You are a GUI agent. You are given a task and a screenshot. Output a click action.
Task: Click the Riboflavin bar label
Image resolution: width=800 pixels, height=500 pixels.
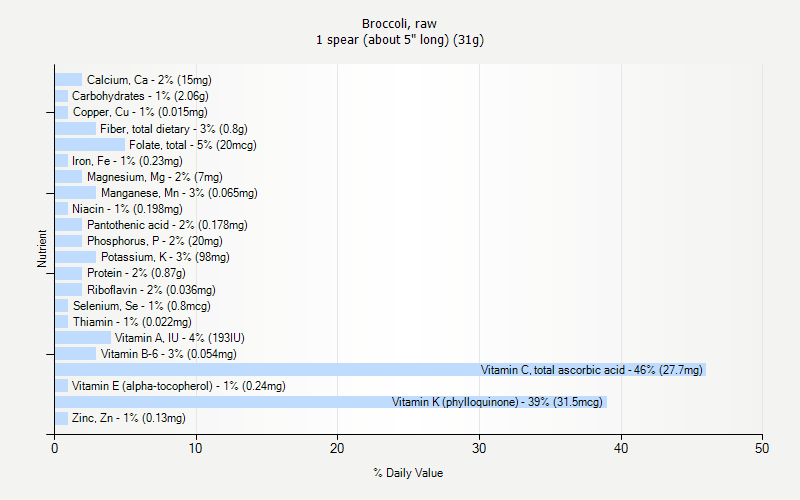click(151, 290)
